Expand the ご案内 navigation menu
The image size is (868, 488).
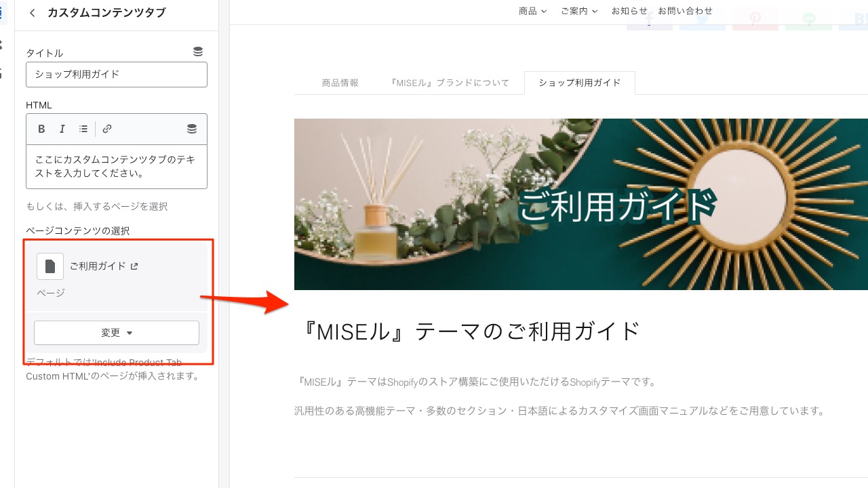pos(579,11)
